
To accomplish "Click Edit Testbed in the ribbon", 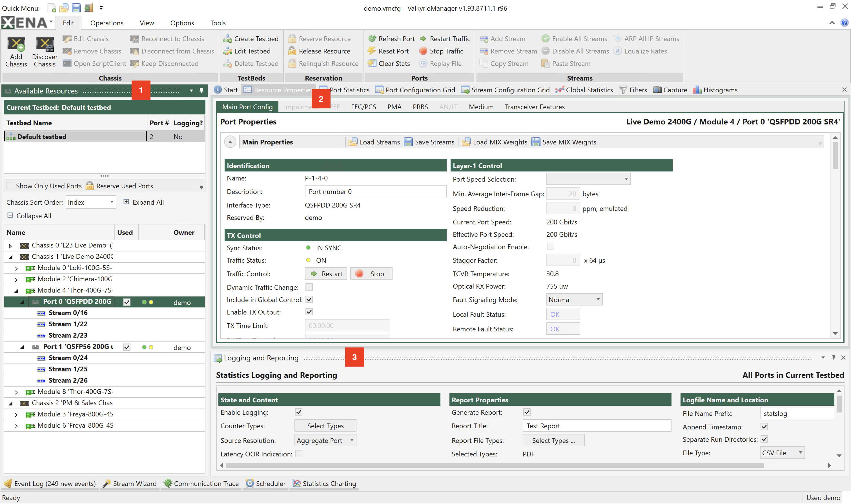I will (x=247, y=51).
